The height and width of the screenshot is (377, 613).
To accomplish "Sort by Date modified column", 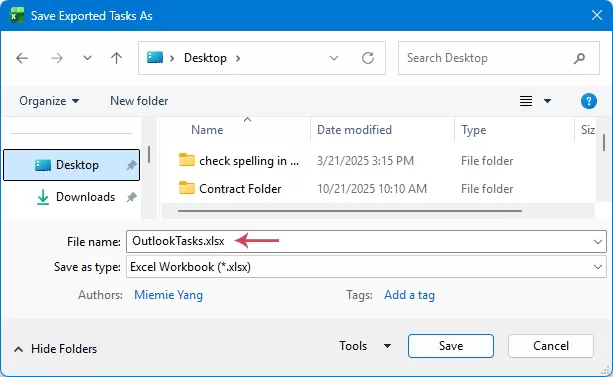I will tap(354, 130).
